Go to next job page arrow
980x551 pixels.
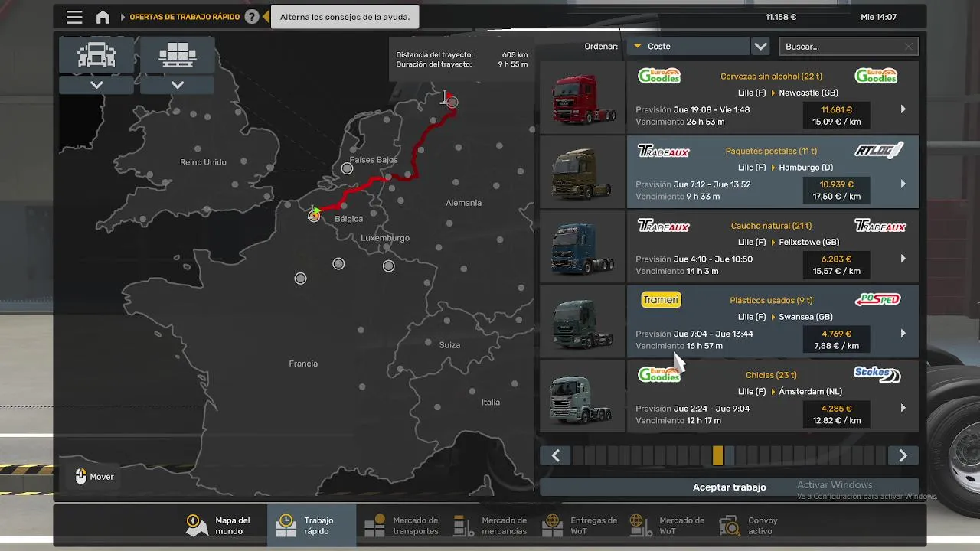click(x=903, y=456)
